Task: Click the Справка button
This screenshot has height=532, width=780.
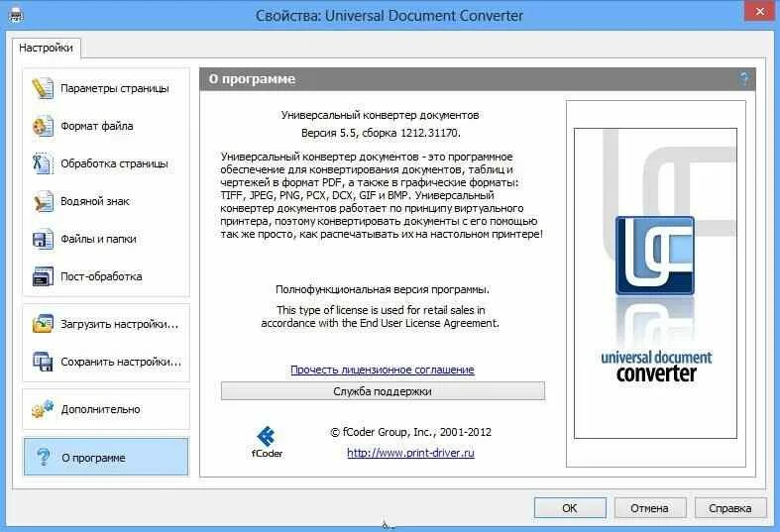Action: 730,508
